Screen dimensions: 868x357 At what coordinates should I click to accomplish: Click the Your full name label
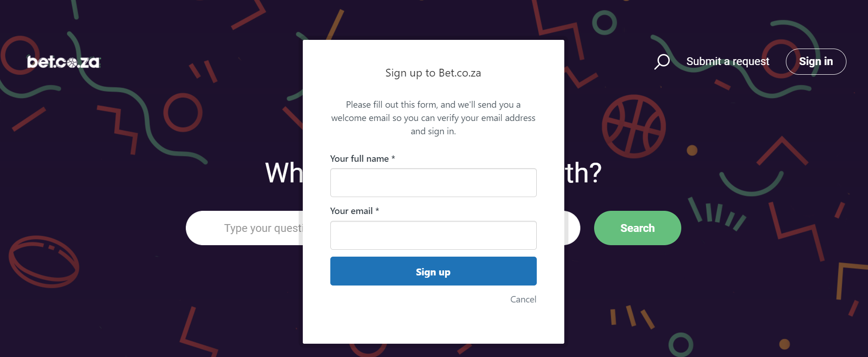point(359,159)
